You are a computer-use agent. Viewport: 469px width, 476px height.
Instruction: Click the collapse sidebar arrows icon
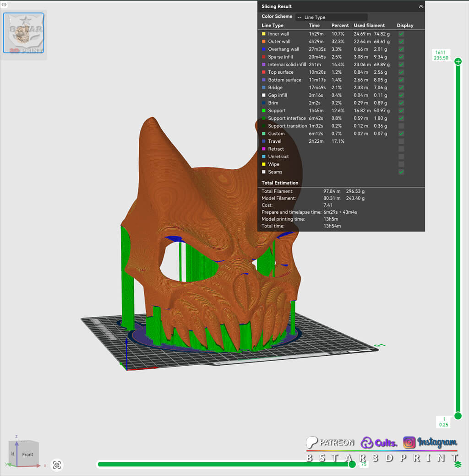[x=4, y=4]
